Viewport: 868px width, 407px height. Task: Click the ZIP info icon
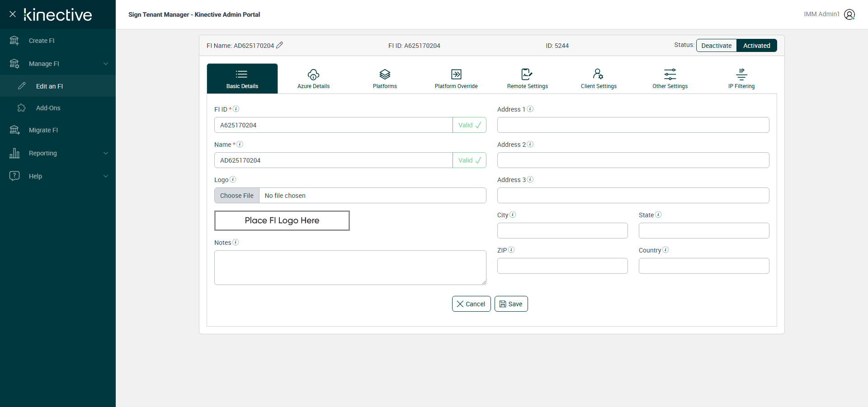point(511,250)
